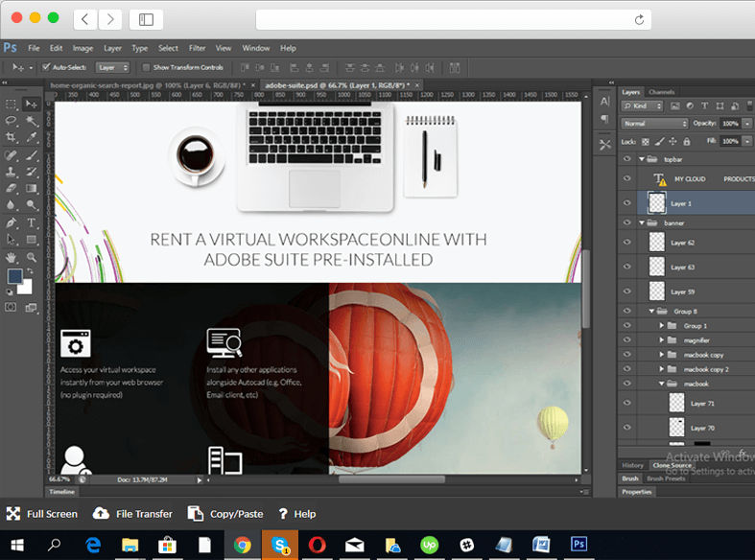Hide the banner group eye icon
The width and height of the screenshot is (755, 560).
626,222
